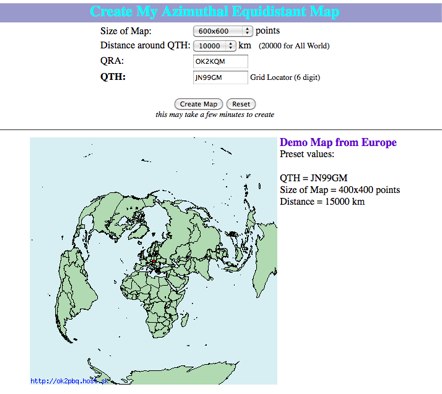Viewport: 442px width, 394px height.
Task: Click the red QTH marker on the map
Action: (154, 262)
